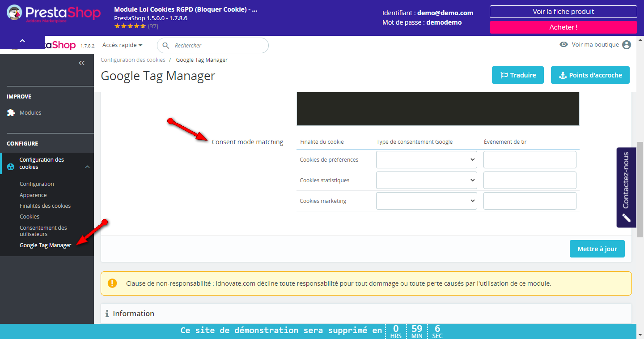Image resolution: width=644 pixels, height=339 pixels.
Task: Click the cookie configuration icon in the sidebar
Action: pyautogui.click(x=11, y=167)
